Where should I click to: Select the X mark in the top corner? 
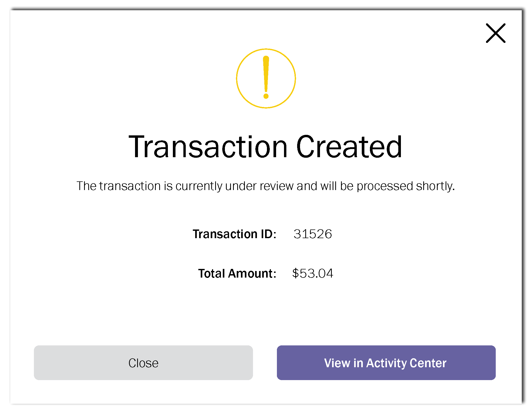[x=495, y=33]
